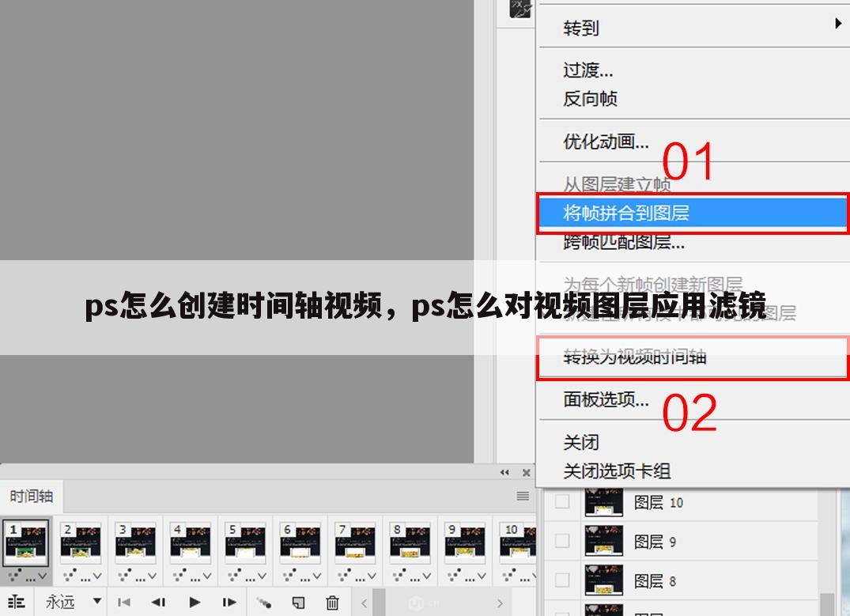Select frame 9 thumbnail
The width and height of the screenshot is (850, 616).
pos(465,542)
